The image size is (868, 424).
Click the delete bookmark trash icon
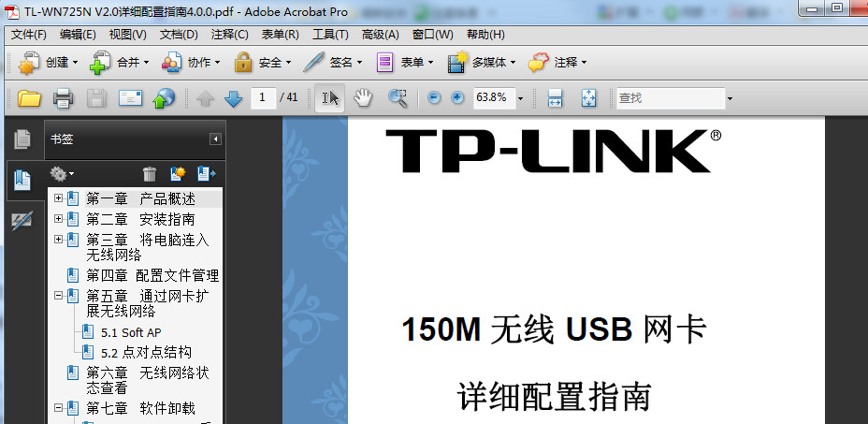point(150,174)
